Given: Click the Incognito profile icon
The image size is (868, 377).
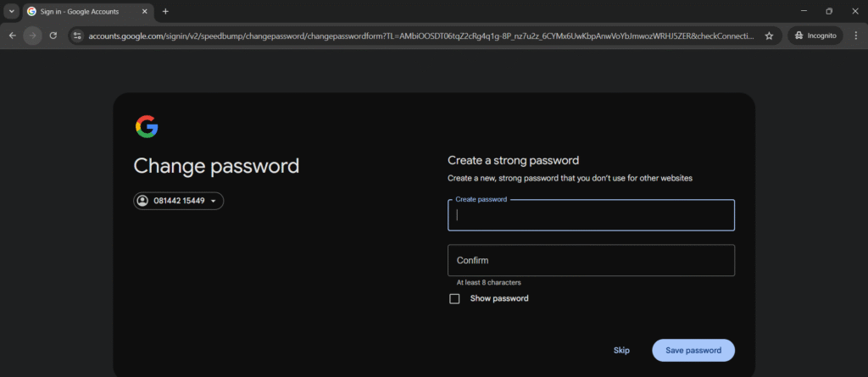Looking at the screenshot, I should click(815, 36).
